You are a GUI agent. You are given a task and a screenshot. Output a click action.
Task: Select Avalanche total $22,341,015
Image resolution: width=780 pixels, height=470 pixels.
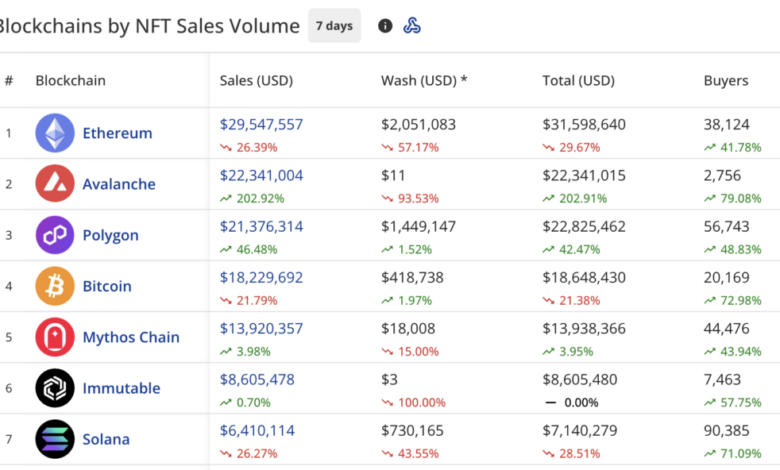click(584, 176)
